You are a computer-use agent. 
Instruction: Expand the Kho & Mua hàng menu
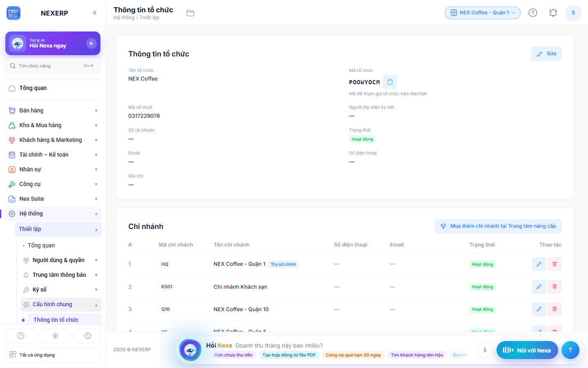[x=52, y=125]
